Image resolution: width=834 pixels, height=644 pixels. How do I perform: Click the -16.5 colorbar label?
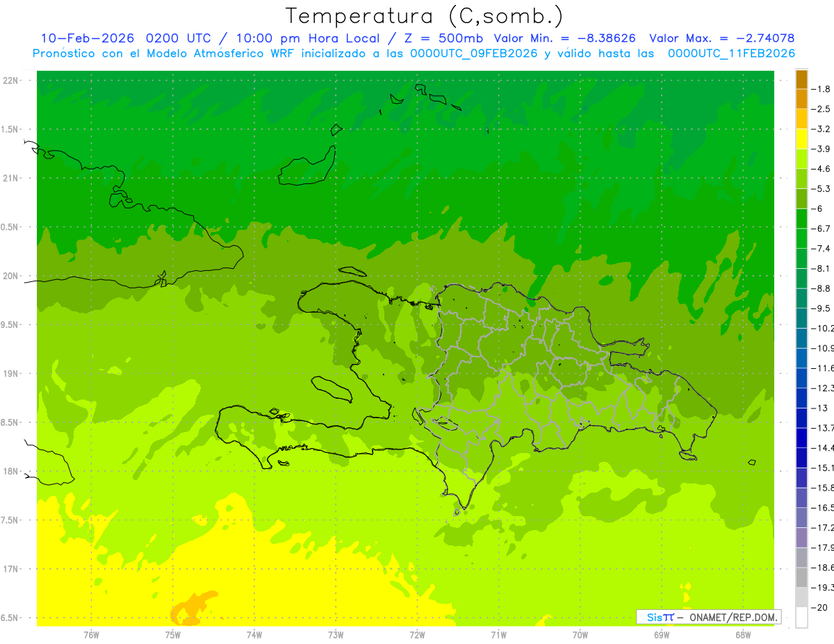click(x=822, y=508)
